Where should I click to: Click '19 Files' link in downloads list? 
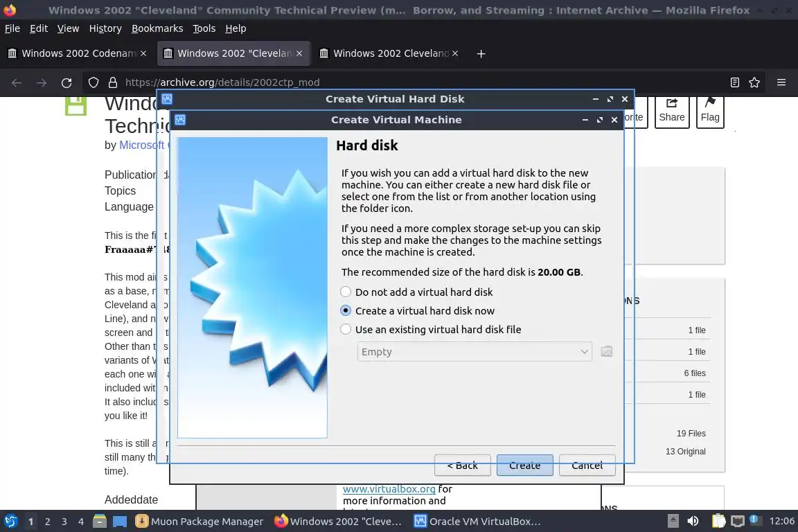(691, 433)
